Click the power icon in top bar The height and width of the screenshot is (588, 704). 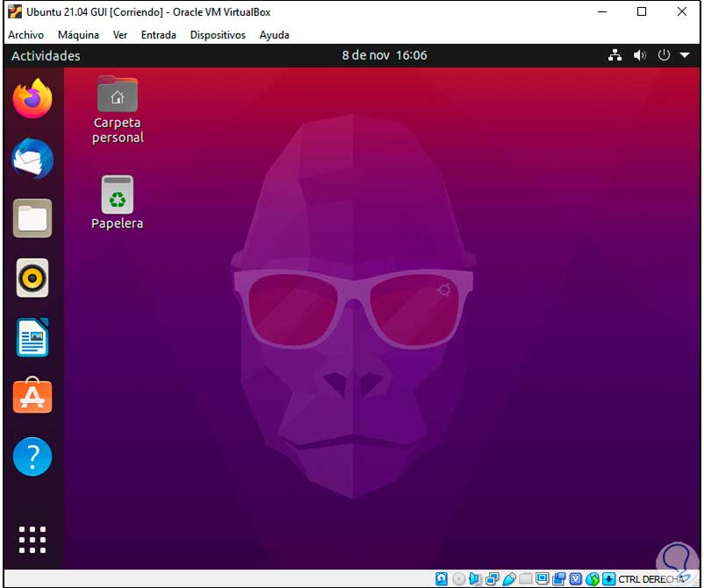[x=664, y=55]
